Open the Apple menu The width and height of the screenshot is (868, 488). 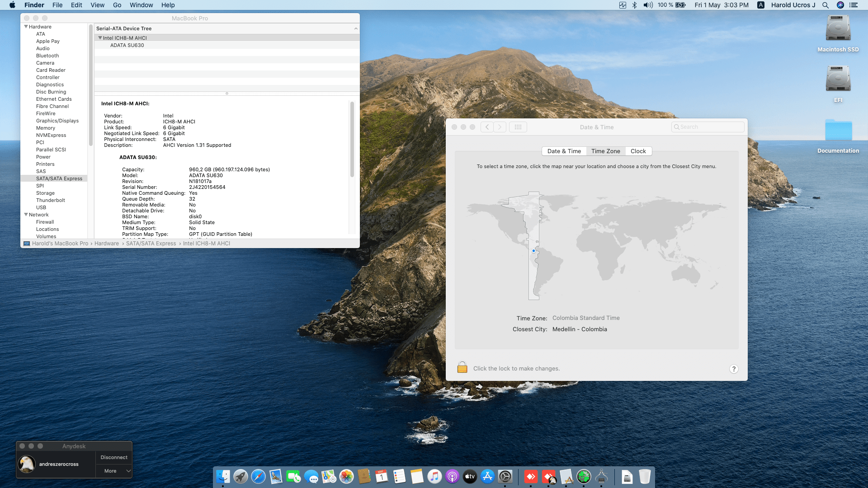point(13,5)
